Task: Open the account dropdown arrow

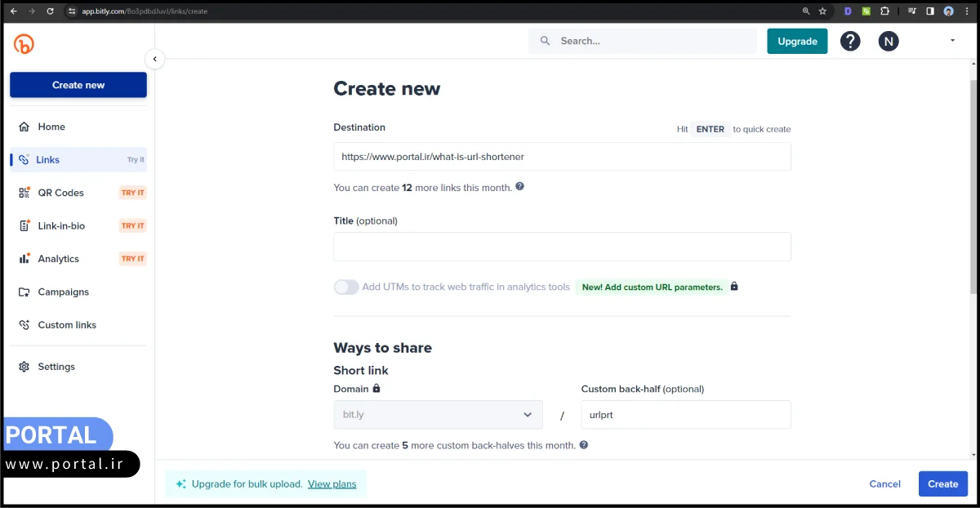Action: (x=952, y=41)
